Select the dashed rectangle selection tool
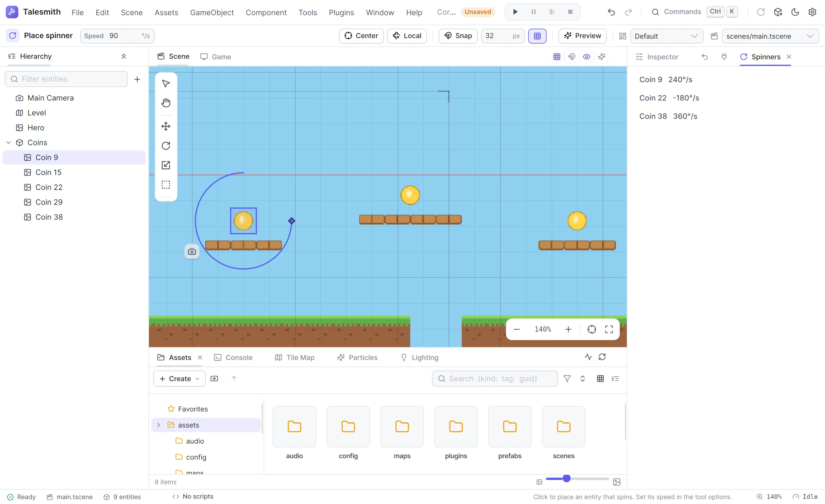The image size is (825, 504). pos(166,185)
